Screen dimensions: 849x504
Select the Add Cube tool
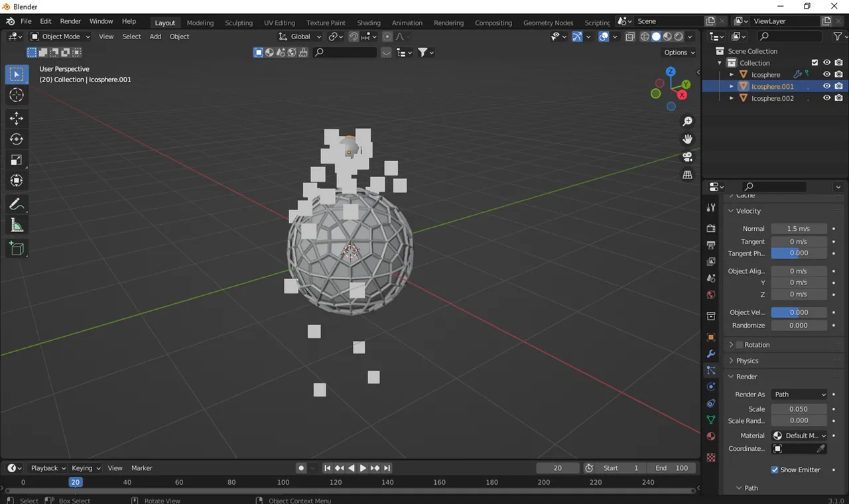[17, 249]
